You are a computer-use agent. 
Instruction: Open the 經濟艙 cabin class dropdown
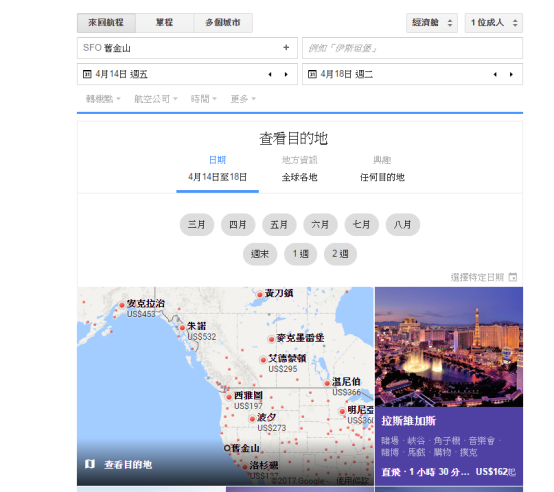click(x=432, y=23)
